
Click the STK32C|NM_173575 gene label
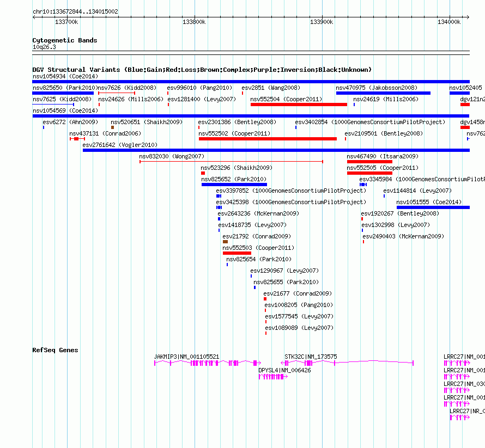coord(311,357)
